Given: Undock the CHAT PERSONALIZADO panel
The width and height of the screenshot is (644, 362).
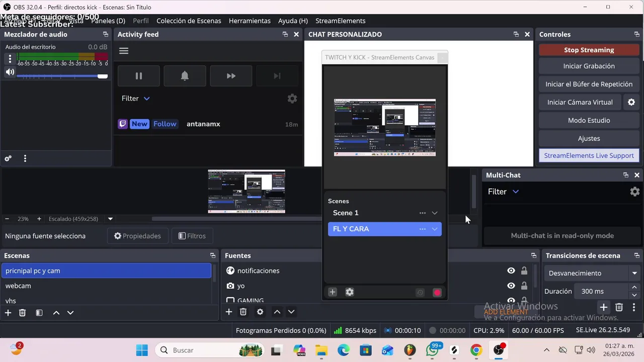Looking at the screenshot, I should pyautogui.click(x=516, y=34).
